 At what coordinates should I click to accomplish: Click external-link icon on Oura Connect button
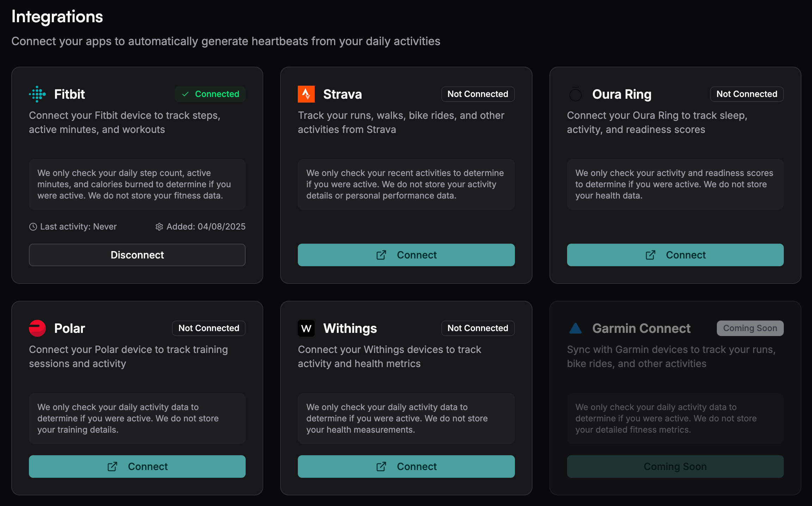pos(651,255)
